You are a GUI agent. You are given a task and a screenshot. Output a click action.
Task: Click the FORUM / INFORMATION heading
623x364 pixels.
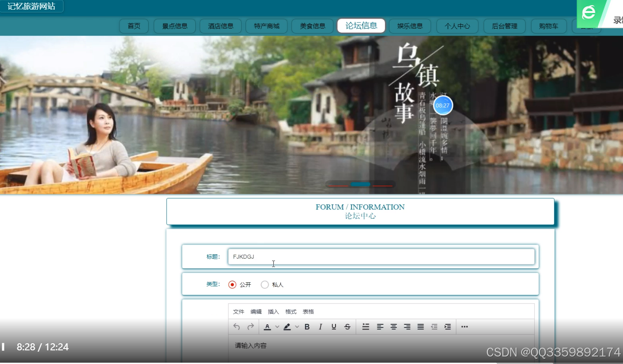pos(360,207)
